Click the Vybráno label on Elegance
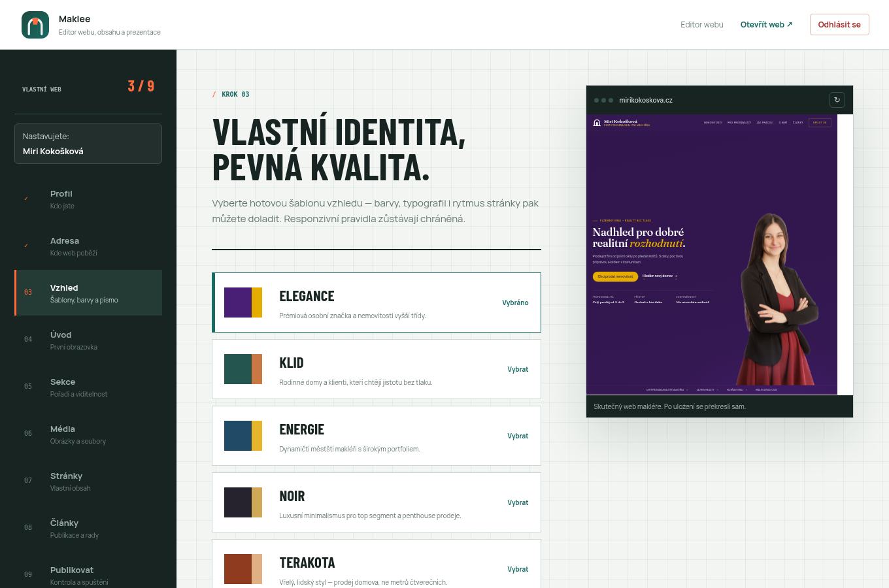Screen dimensions: 889x588 point(515,302)
